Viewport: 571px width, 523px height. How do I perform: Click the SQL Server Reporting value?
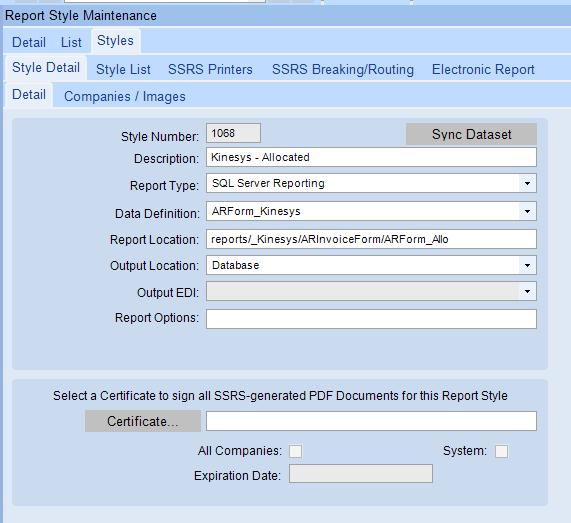click(268, 183)
